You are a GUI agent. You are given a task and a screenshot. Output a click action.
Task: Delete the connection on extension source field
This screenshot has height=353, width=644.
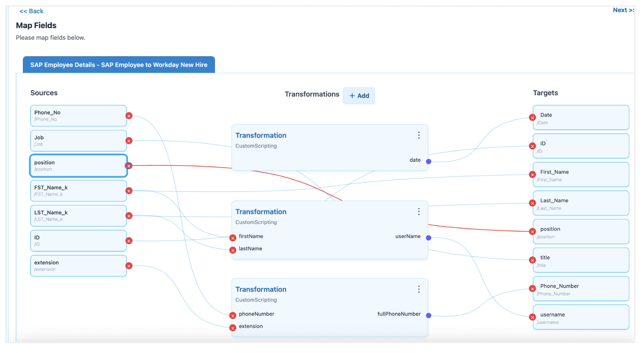(x=129, y=266)
